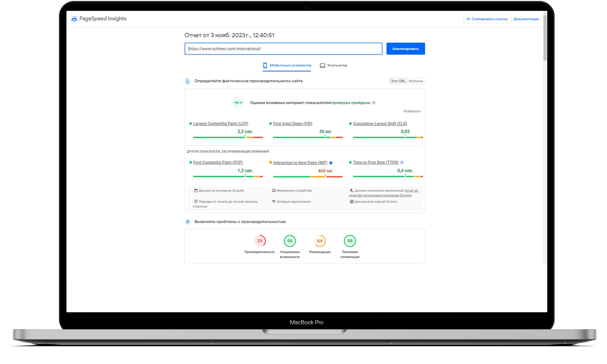Click the CLS value 0,02

[x=405, y=132]
